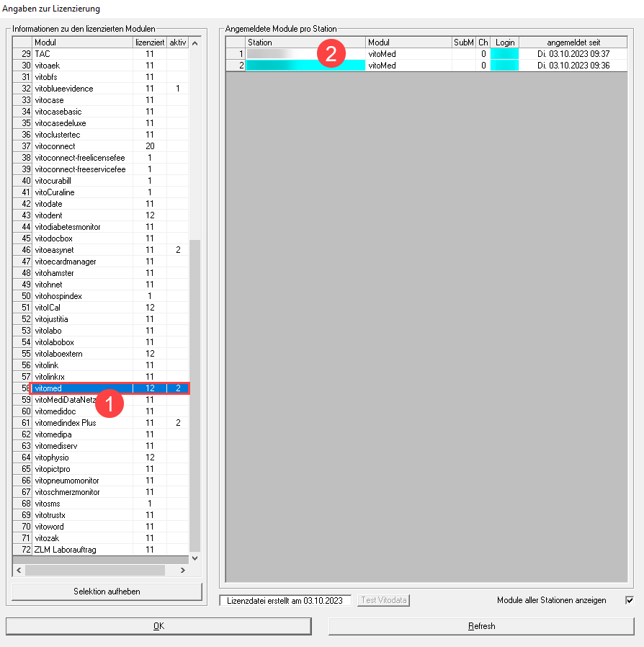This screenshot has height=647, width=644.
Task: Select the 'vitolink' module row
Action: 101,365
